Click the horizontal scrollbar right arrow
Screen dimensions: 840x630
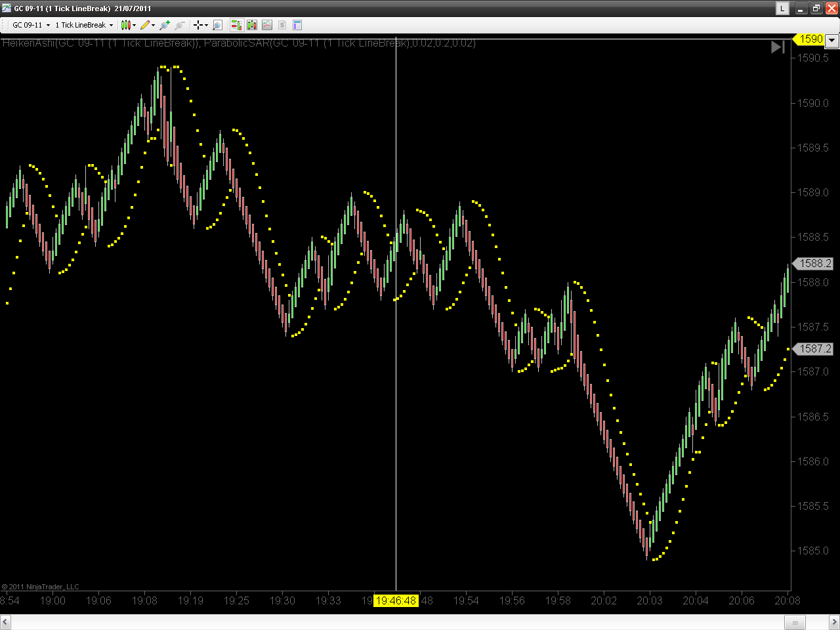point(834,622)
